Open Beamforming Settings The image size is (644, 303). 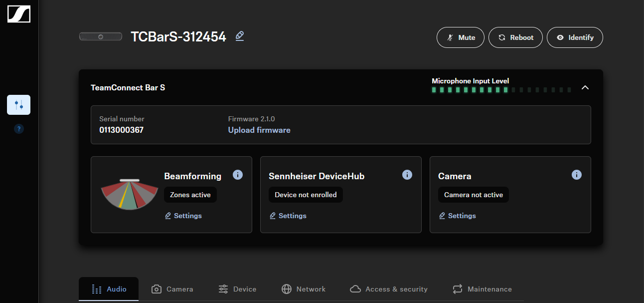(183, 216)
